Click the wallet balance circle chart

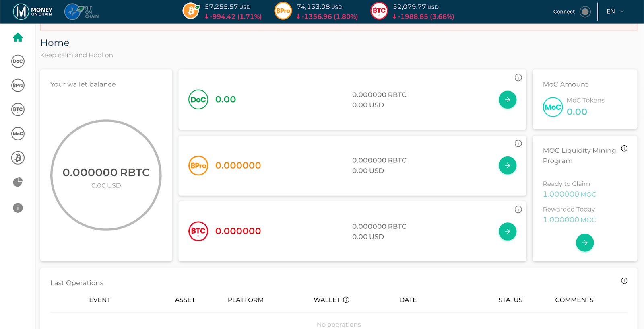pyautogui.click(x=106, y=175)
